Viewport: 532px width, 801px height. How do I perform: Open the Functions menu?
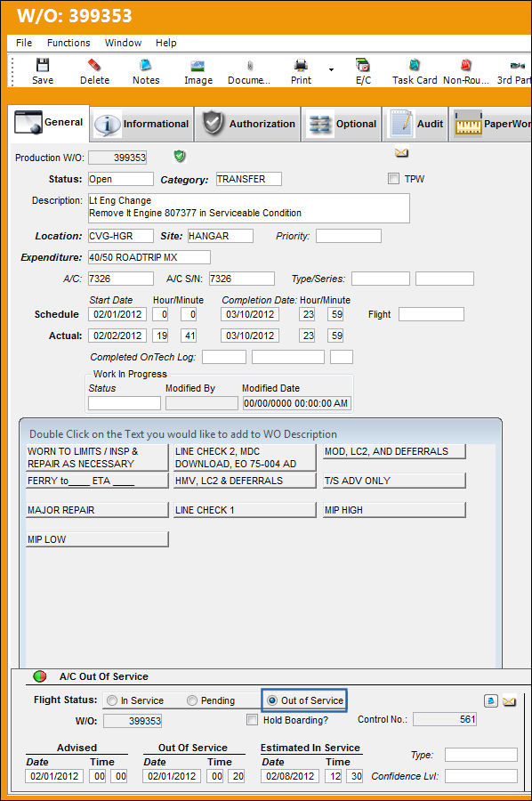(x=69, y=43)
